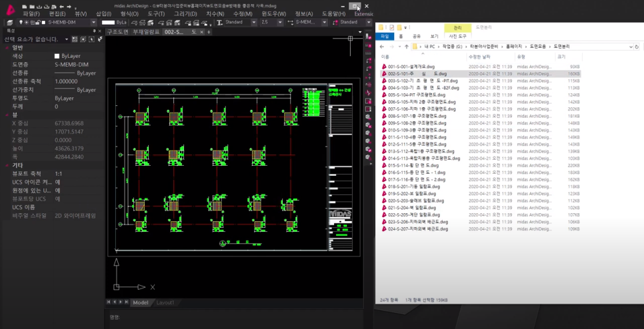Select file 024-S-207-지하외벽 배근도.dwg
Screen dimensions: 644x329
point(418,229)
